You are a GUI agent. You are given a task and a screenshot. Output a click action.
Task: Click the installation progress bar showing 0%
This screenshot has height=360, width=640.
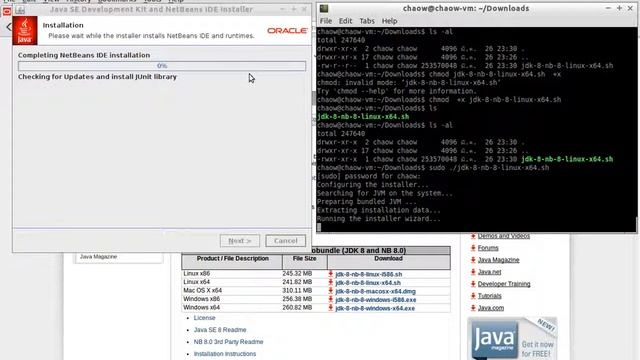click(162, 66)
